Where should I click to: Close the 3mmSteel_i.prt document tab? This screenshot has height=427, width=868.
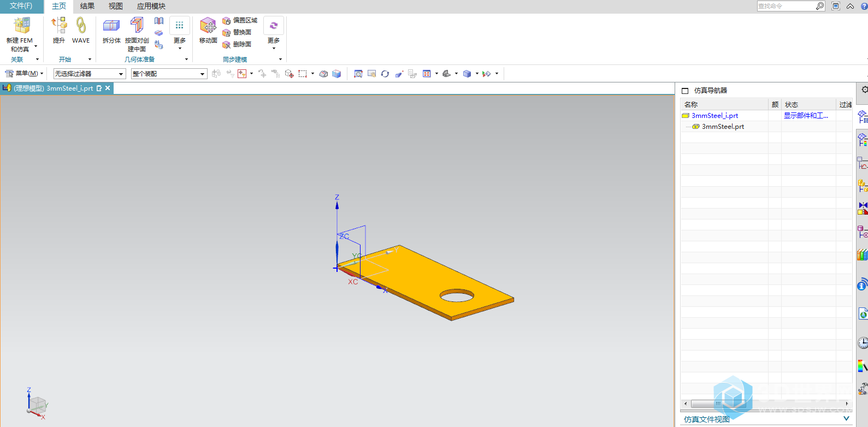click(x=108, y=88)
